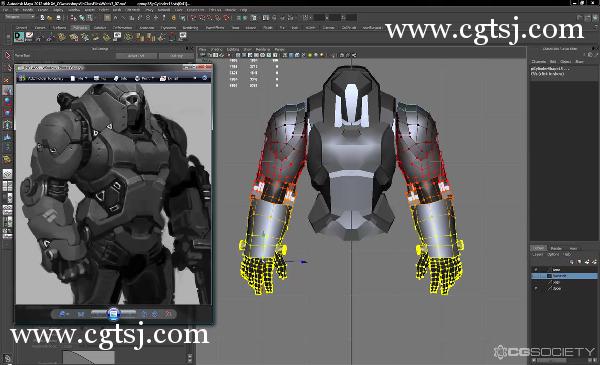Screen dimensions: 600x365
Task: Open the File menu in Maya's main menu bar
Action: pyautogui.click(x=6, y=10)
